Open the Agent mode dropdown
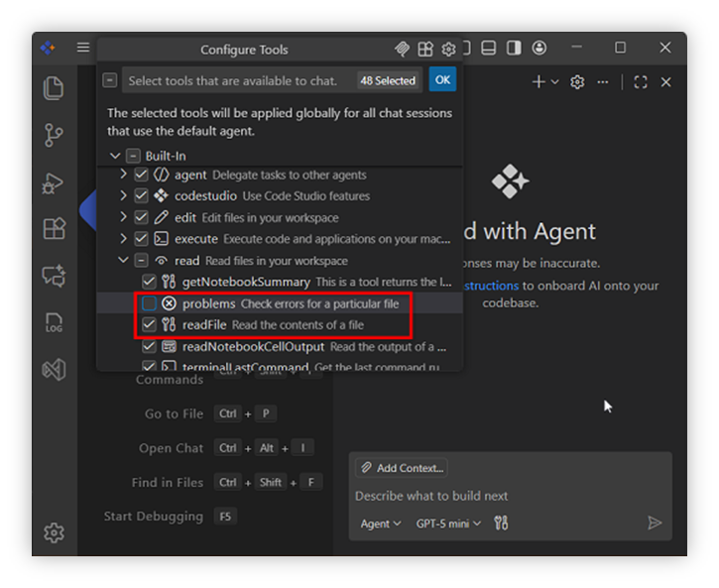Image resolution: width=719 pixels, height=588 pixels. point(381,524)
